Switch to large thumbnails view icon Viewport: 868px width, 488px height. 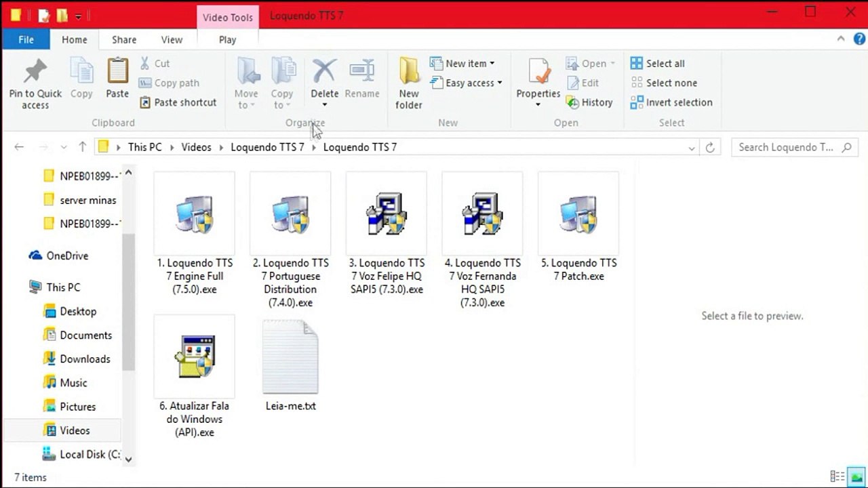point(857,476)
